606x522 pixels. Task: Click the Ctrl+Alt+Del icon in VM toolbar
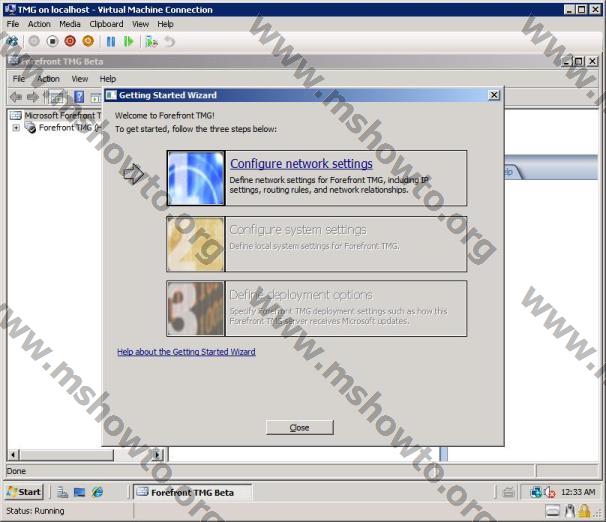point(12,41)
